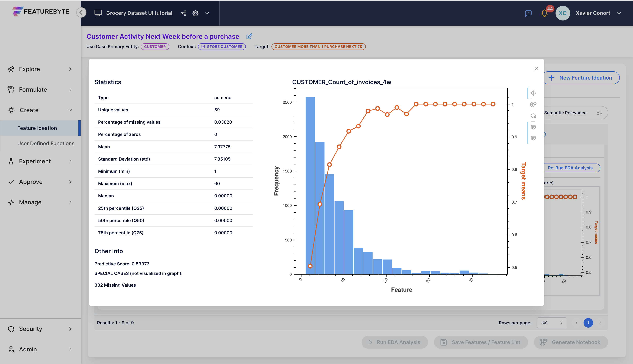Go to the next results page
Image resolution: width=633 pixels, height=364 pixels.
tap(600, 323)
